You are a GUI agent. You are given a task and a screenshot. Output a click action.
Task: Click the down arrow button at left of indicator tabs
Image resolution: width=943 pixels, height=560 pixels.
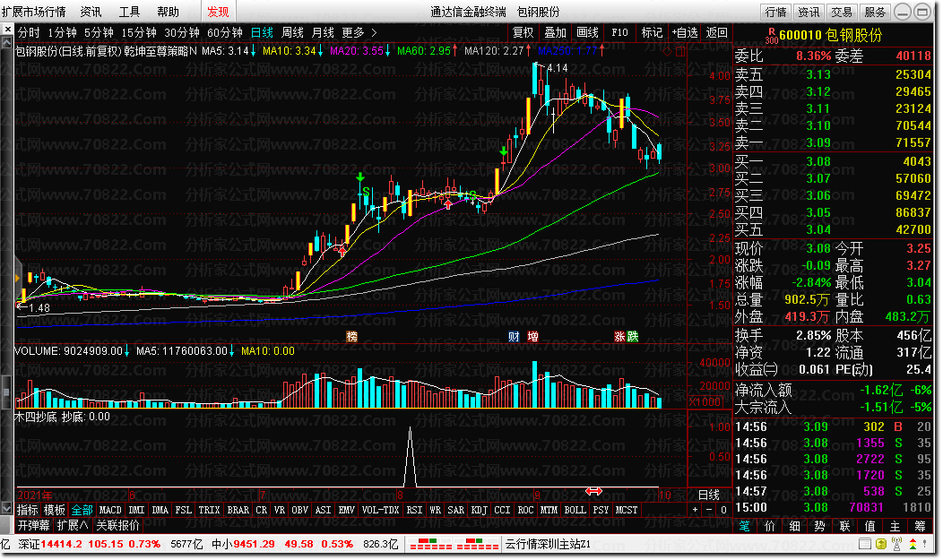[6, 509]
